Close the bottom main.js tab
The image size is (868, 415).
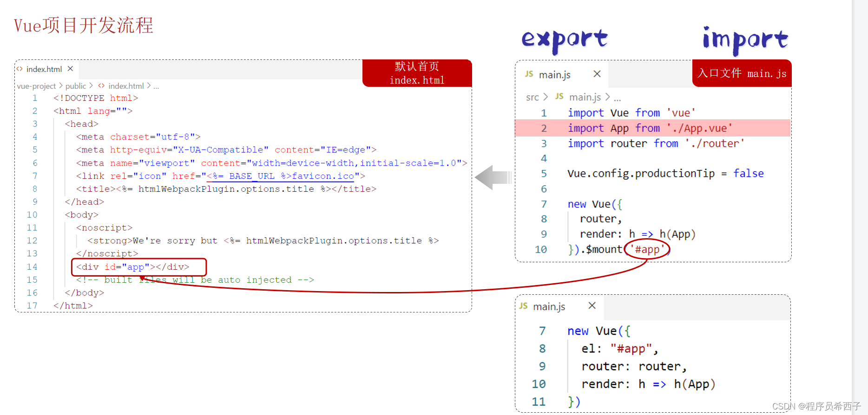(592, 305)
